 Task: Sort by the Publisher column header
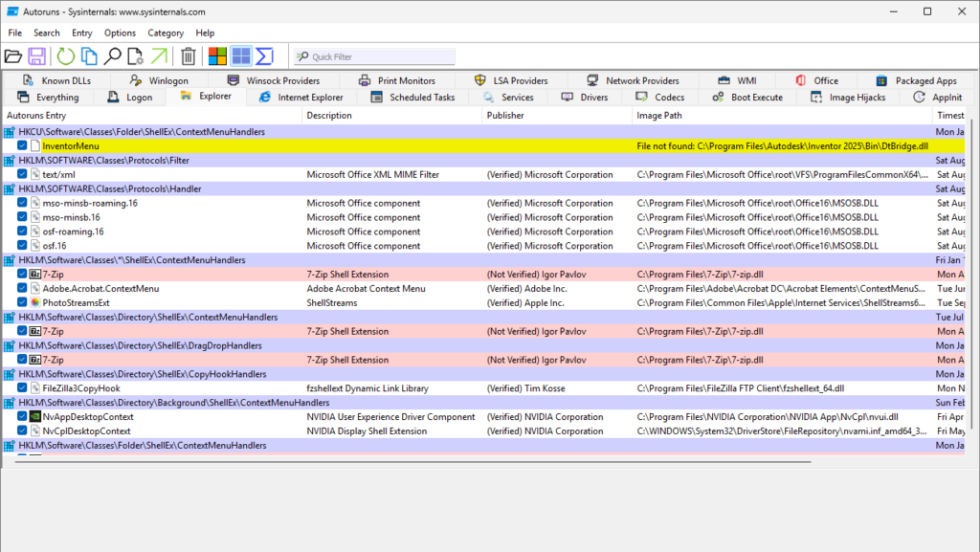(557, 116)
